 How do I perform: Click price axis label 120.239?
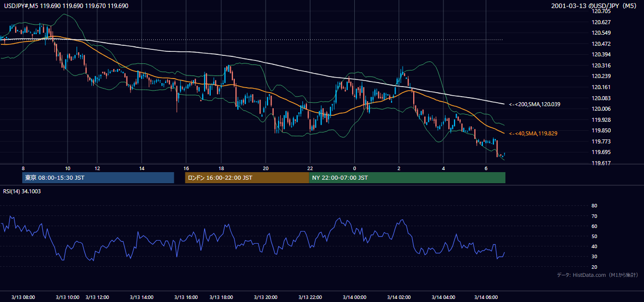point(601,76)
